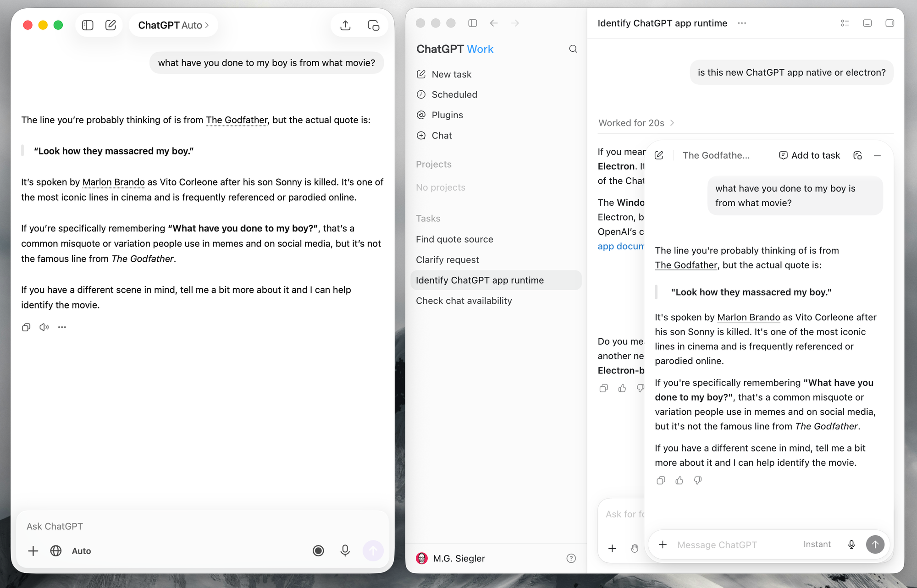Open Chat in sidebar
Image resolution: width=917 pixels, height=588 pixels.
click(497, 136)
